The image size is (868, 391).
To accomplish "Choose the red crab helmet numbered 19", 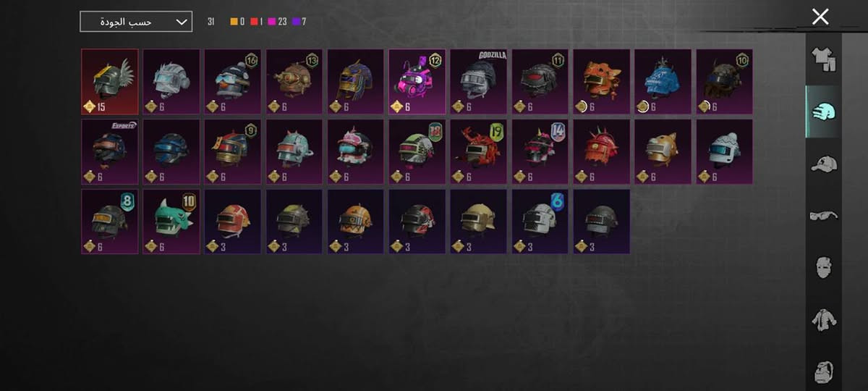I will point(478,152).
